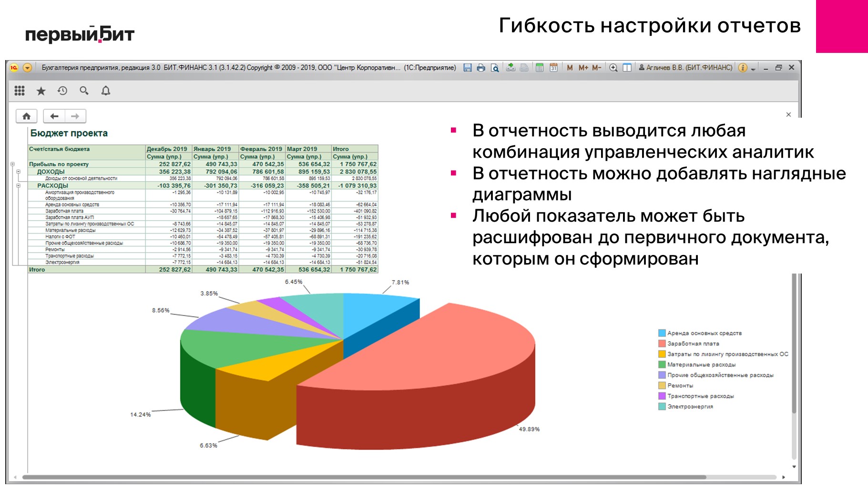Click the Транспортные расходы legend label
Screen dimensions: 868x488
click(x=701, y=396)
